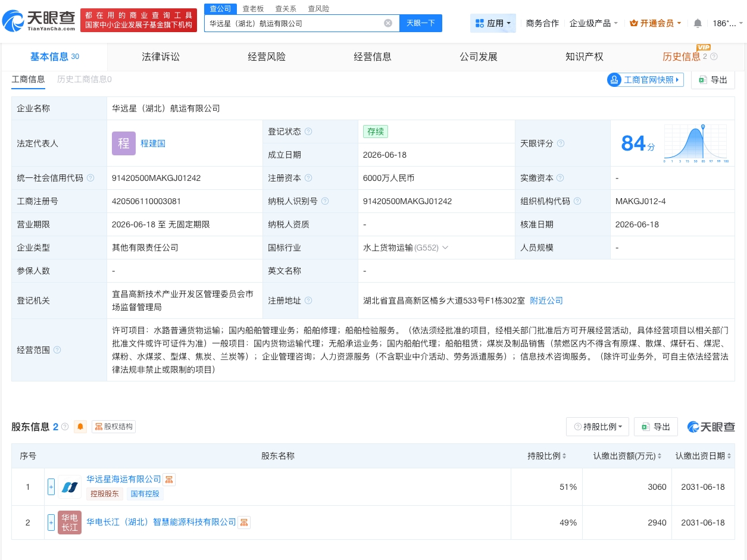Open equity structure icon beside 华电长江（湖北）智慧能源科技有限公司

point(244,523)
